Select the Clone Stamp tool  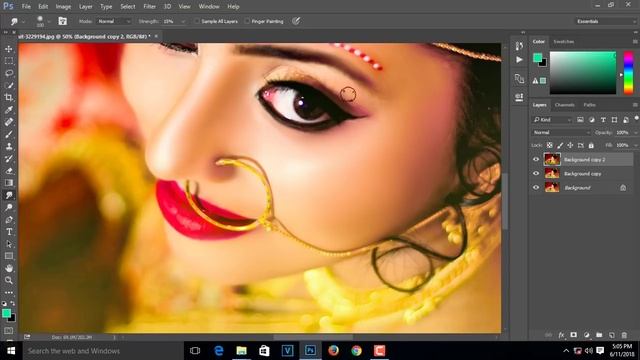tap(9, 147)
